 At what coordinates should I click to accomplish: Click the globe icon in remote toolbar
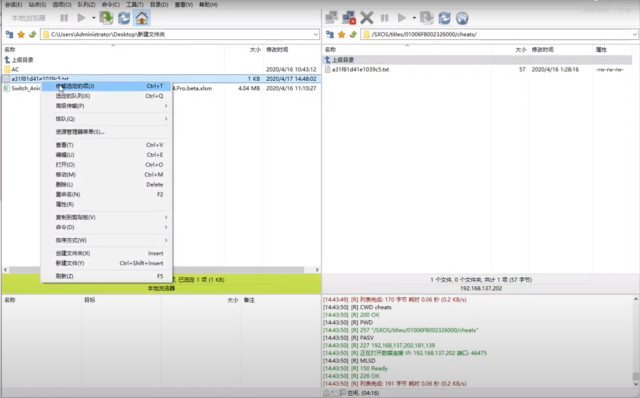(x=462, y=18)
